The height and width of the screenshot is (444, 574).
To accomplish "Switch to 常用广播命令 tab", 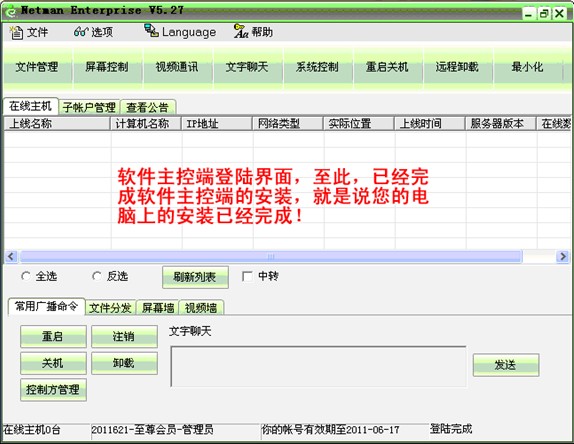I will pos(46,306).
